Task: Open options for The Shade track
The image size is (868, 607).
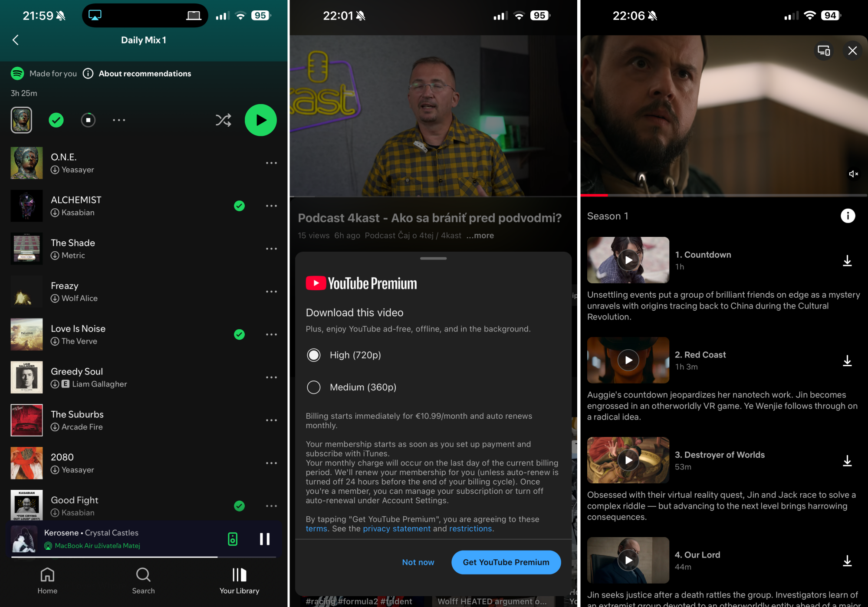Action: tap(271, 249)
